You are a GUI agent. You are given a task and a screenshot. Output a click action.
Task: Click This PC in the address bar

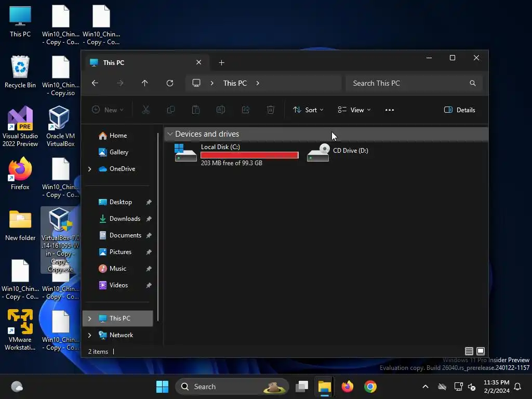[x=235, y=83]
